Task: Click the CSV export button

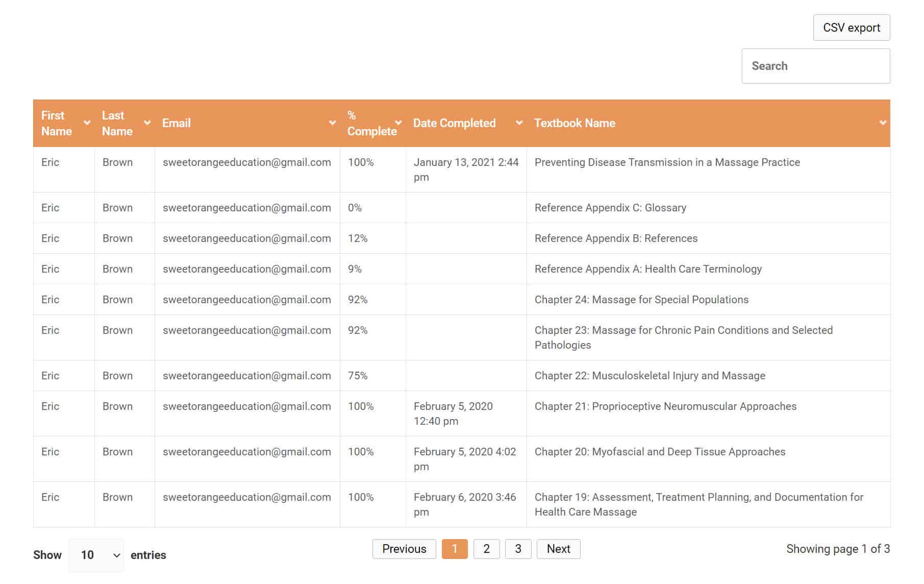Action: click(851, 28)
